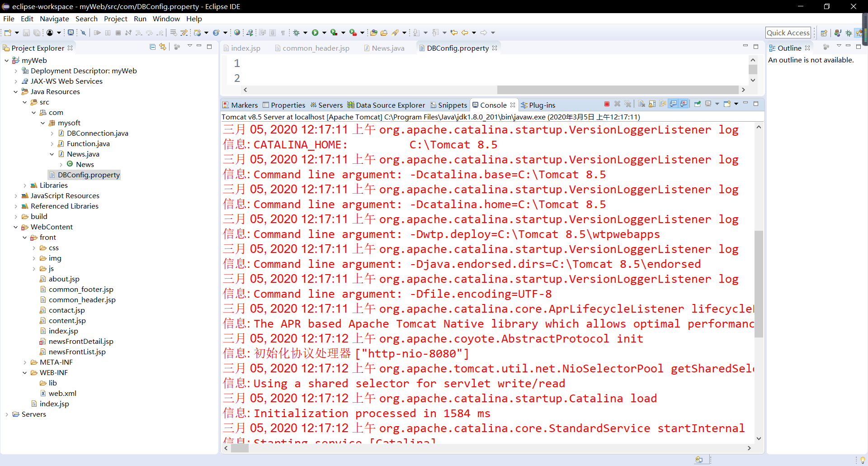
Task: Close the DBConfig.property editor tab
Action: 495,48
